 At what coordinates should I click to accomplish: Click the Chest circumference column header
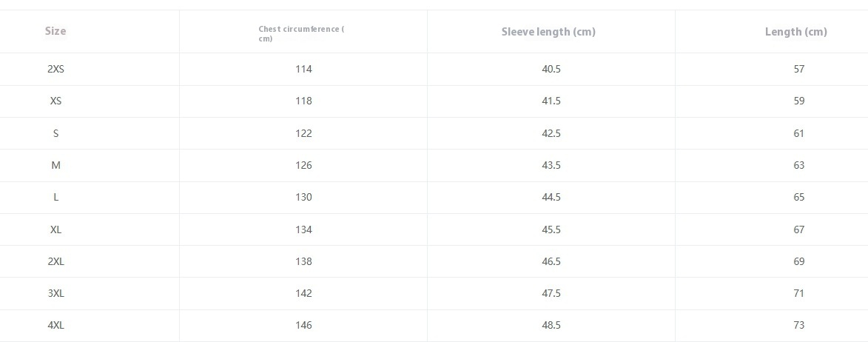pyautogui.click(x=302, y=34)
